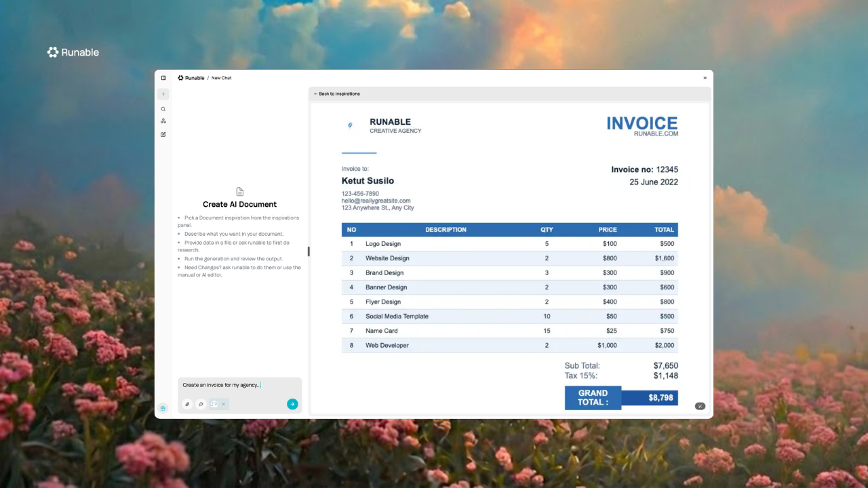
Task: Collapse the inspirations panel via the chevron
Action: coord(705,77)
